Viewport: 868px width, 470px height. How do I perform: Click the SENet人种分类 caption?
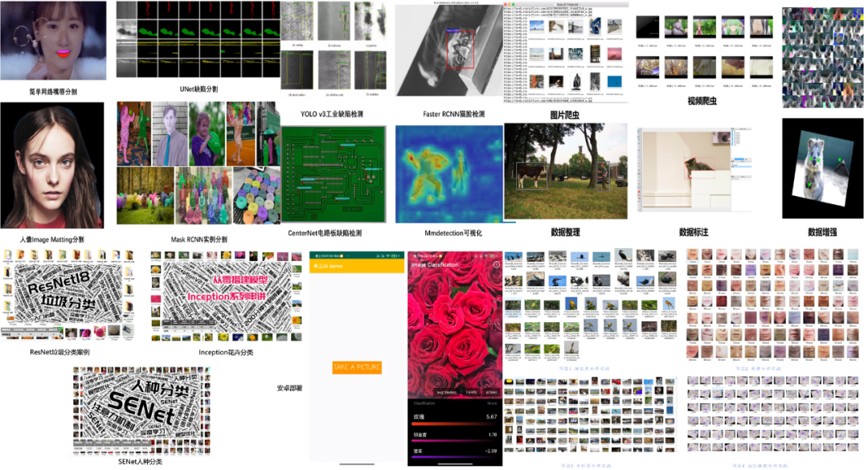[x=140, y=462]
